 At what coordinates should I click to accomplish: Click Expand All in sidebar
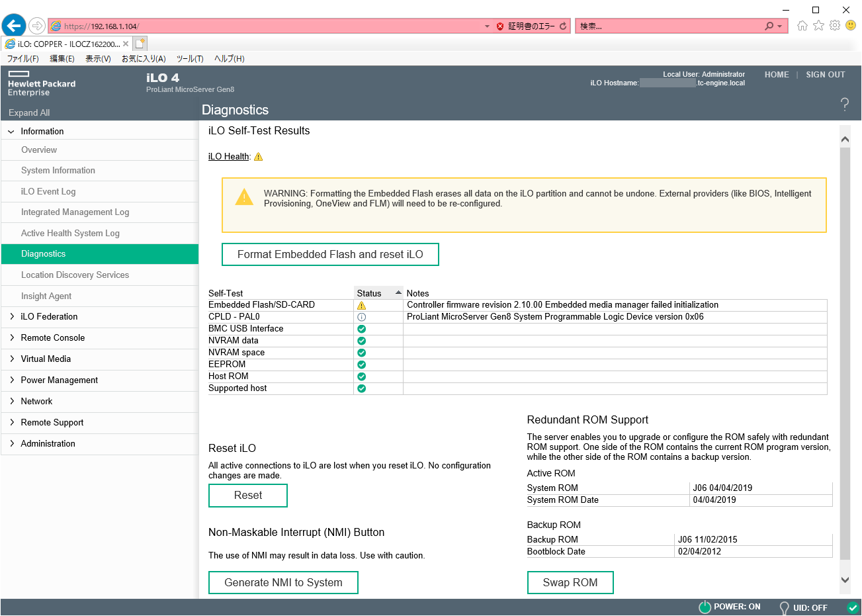click(29, 113)
